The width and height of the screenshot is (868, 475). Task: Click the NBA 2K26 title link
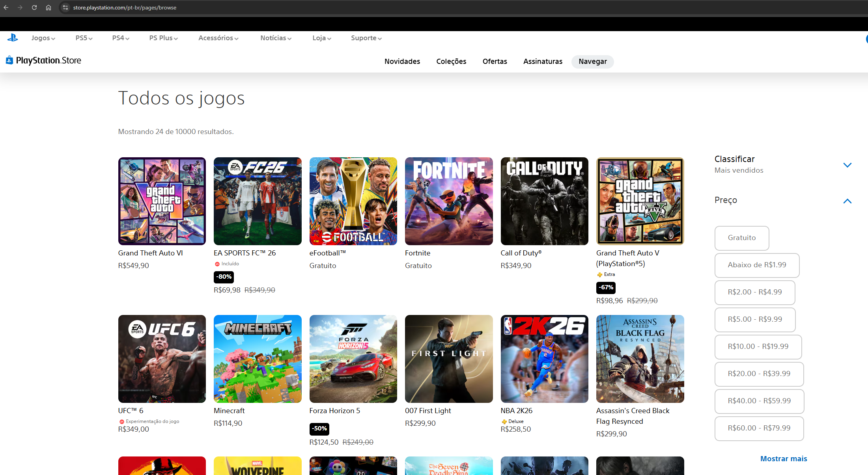click(x=517, y=411)
